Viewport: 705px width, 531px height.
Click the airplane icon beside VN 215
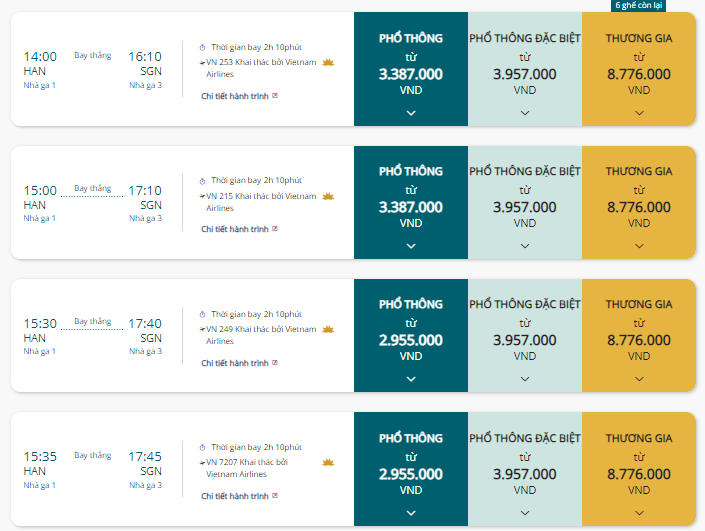click(x=202, y=196)
